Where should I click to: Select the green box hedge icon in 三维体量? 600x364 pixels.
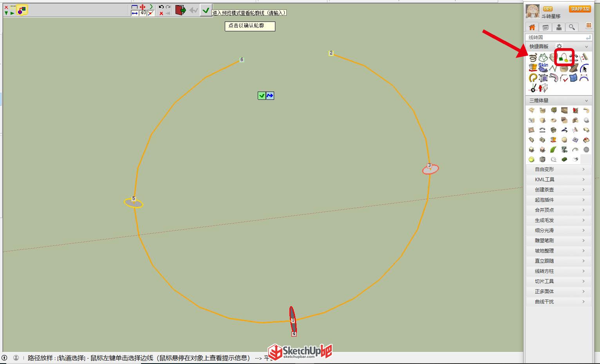564,159
